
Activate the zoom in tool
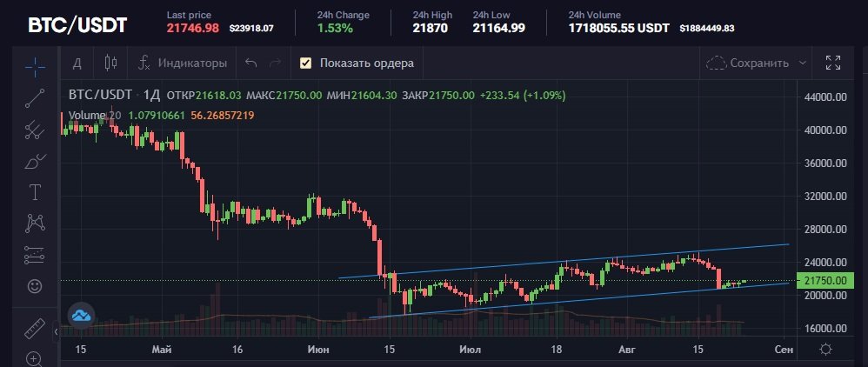35,358
